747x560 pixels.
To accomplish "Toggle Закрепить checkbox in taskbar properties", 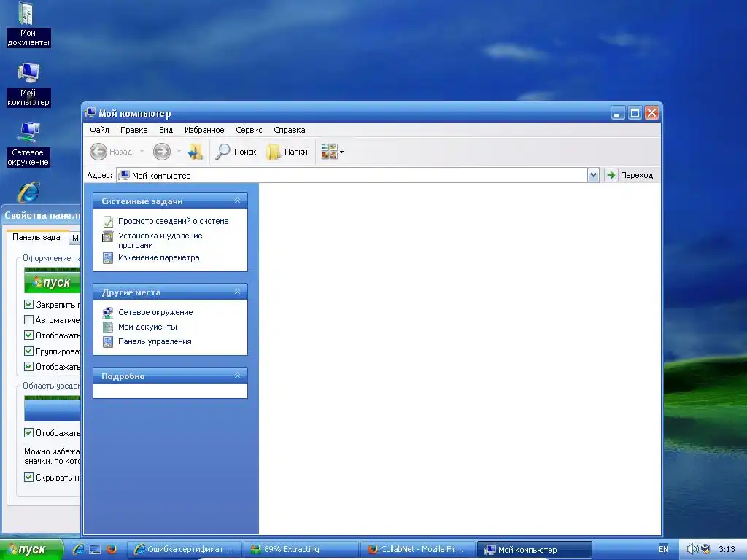I will coord(28,304).
